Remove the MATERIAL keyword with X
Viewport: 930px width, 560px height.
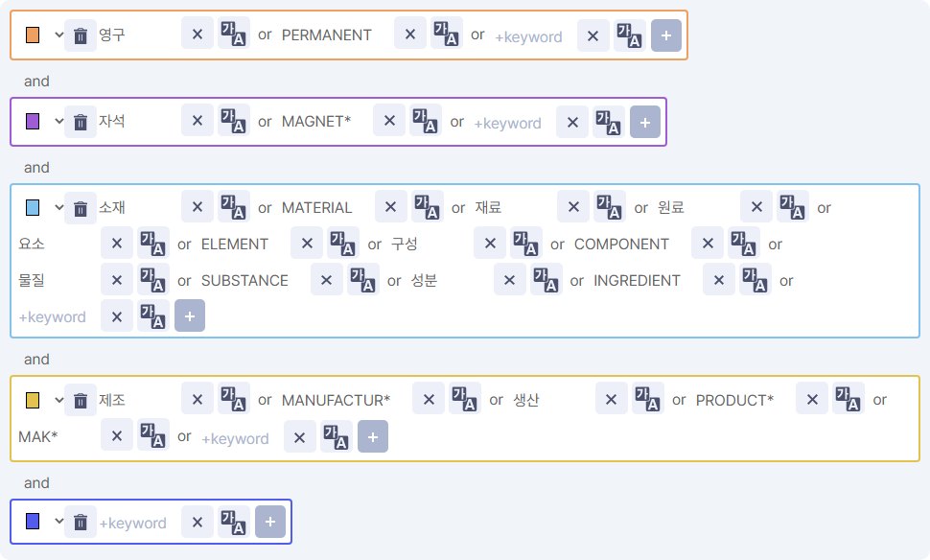click(x=390, y=207)
